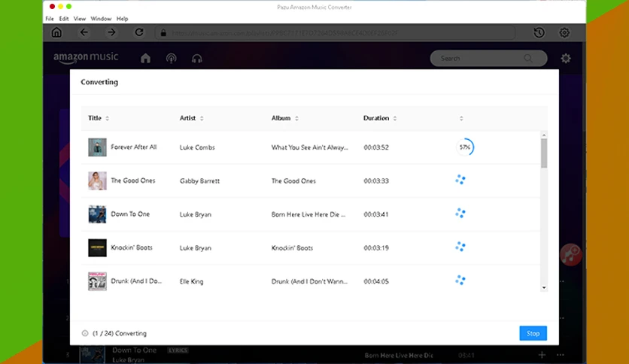Open the View menu
The height and width of the screenshot is (364, 629).
point(80,19)
